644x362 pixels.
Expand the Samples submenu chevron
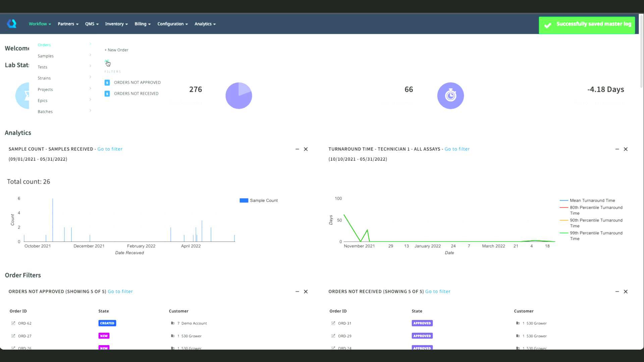click(x=90, y=55)
